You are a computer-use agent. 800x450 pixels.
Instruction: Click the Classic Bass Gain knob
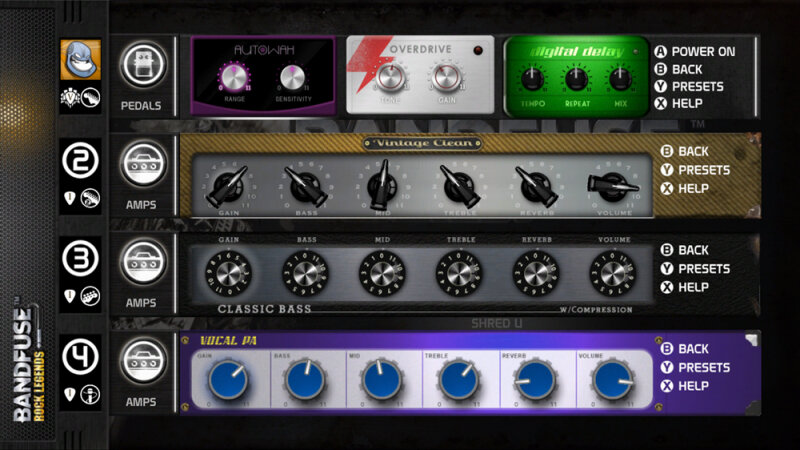[228, 274]
